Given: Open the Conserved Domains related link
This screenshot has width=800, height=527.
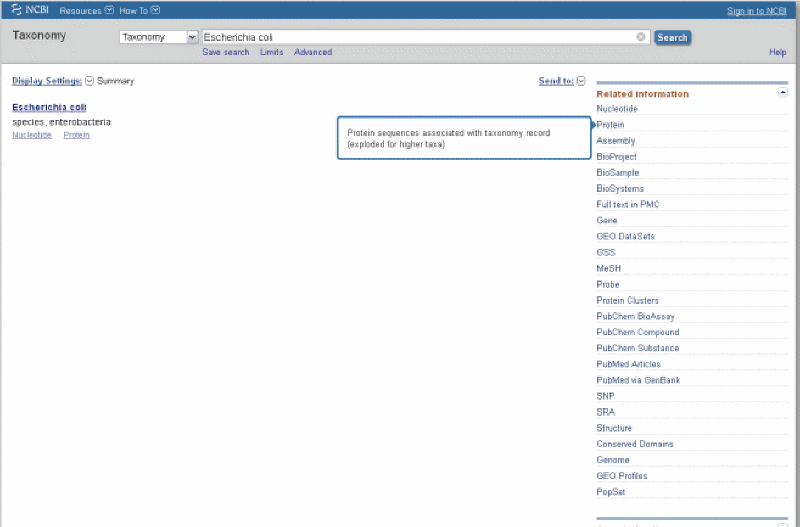Looking at the screenshot, I should point(635,444).
